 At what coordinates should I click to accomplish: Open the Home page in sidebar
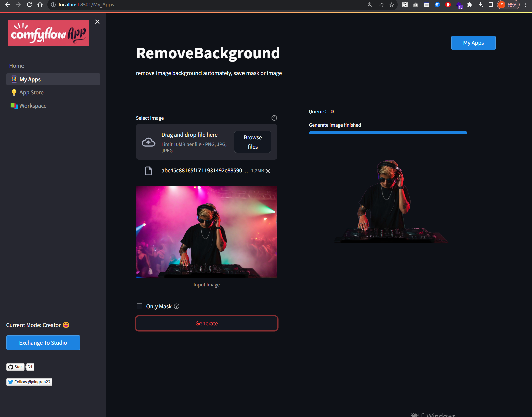17,66
